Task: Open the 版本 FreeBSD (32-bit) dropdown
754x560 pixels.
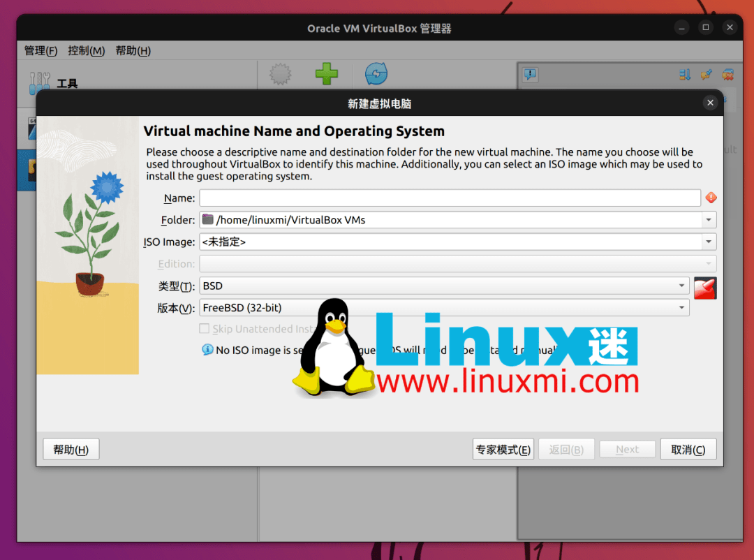Action: click(x=682, y=307)
